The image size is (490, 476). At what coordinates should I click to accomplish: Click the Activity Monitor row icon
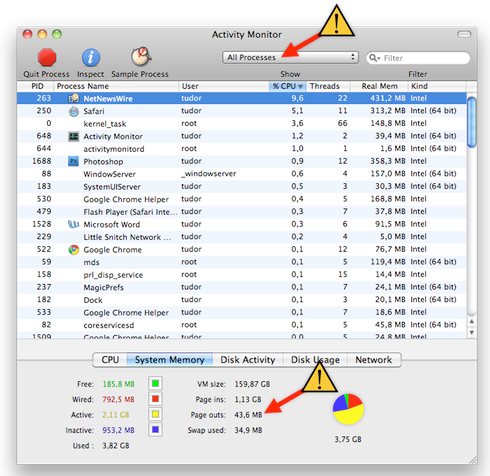pyautogui.click(x=73, y=136)
